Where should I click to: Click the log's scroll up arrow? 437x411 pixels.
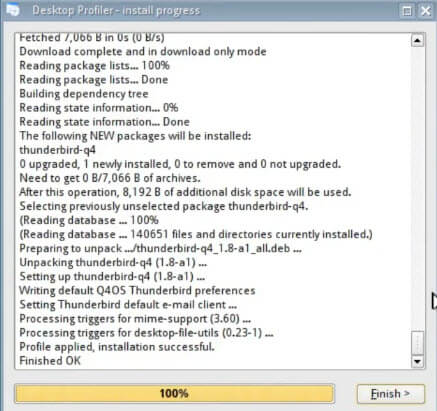417,40
